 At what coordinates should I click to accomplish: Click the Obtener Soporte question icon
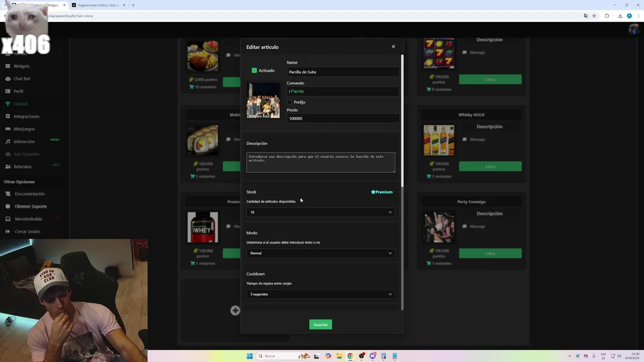[8, 206]
